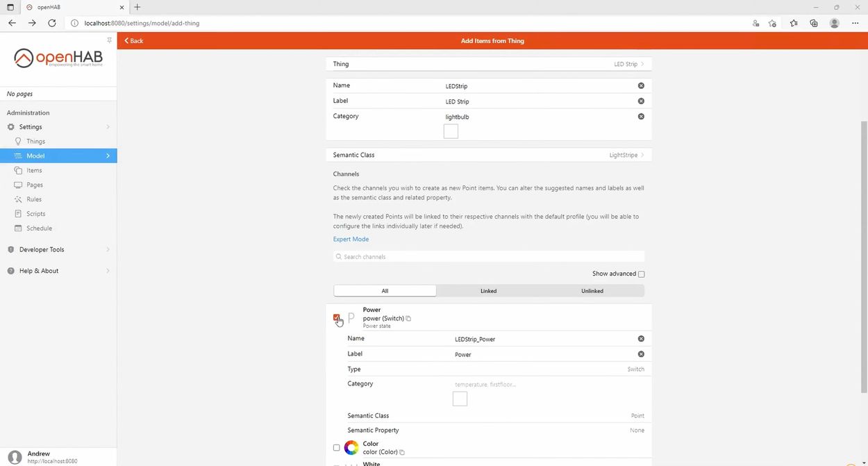Image resolution: width=868 pixels, height=466 pixels.
Task: Clear the LEDStrip_Power name field
Action: click(x=640, y=339)
